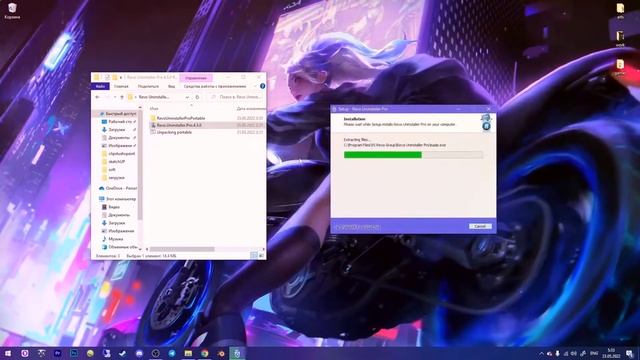Open Быстрый доступ in navigation pane
Viewport: 640px width, 360px height.
tap(118, 114)
